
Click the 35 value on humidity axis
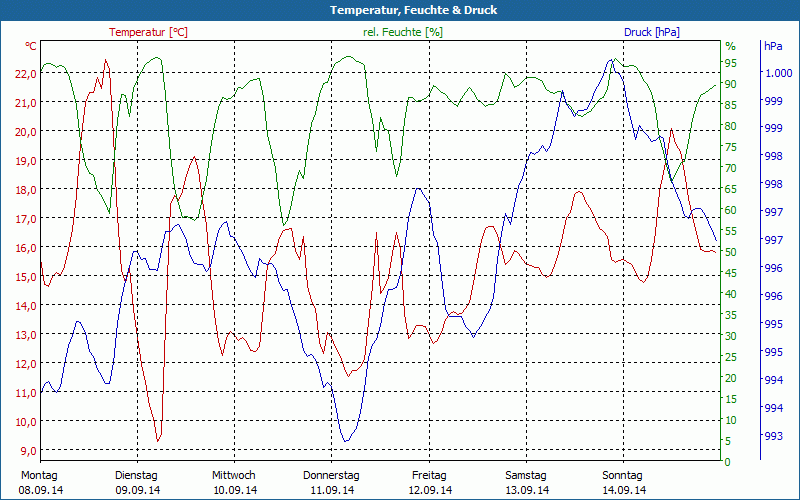(x=731, y=315)
